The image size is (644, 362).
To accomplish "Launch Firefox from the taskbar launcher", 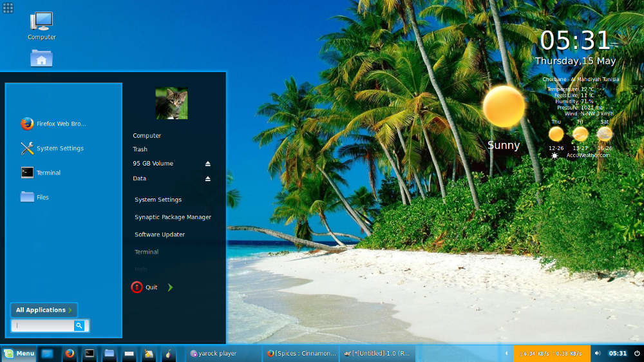I will 70,354.
